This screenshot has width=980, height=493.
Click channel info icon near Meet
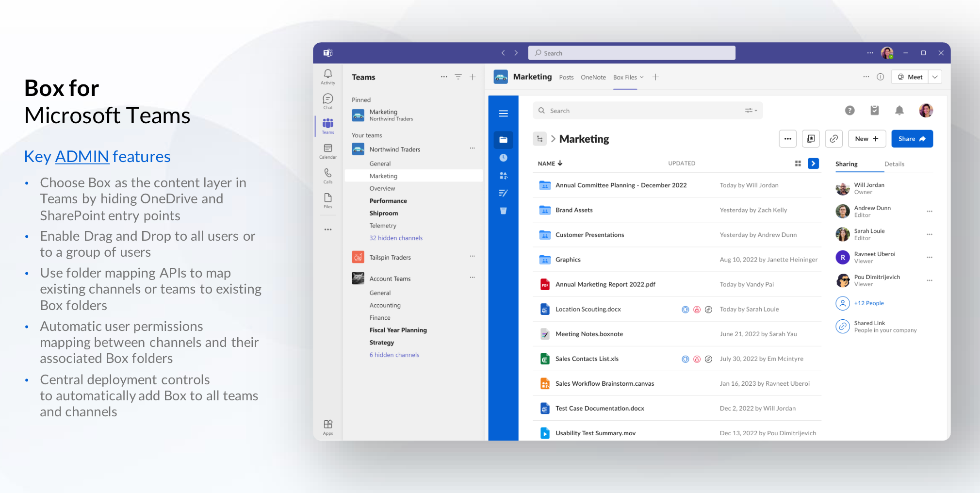881,77
